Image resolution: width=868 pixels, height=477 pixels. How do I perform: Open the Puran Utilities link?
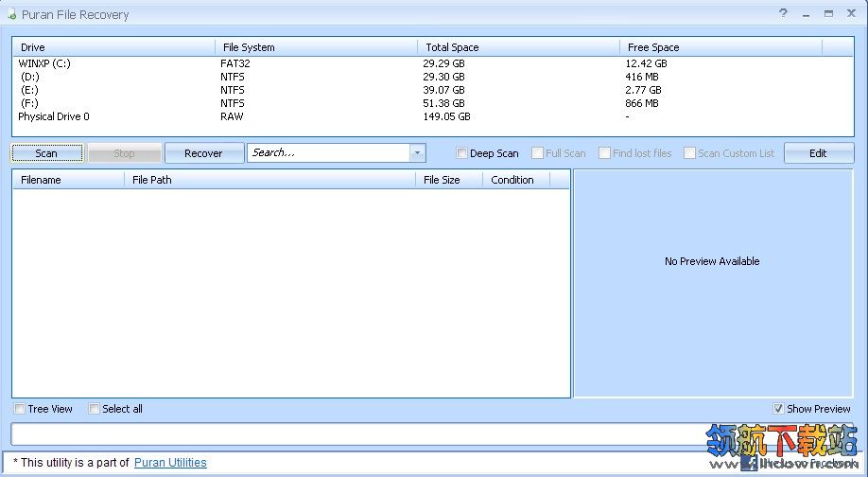[170, 463]
